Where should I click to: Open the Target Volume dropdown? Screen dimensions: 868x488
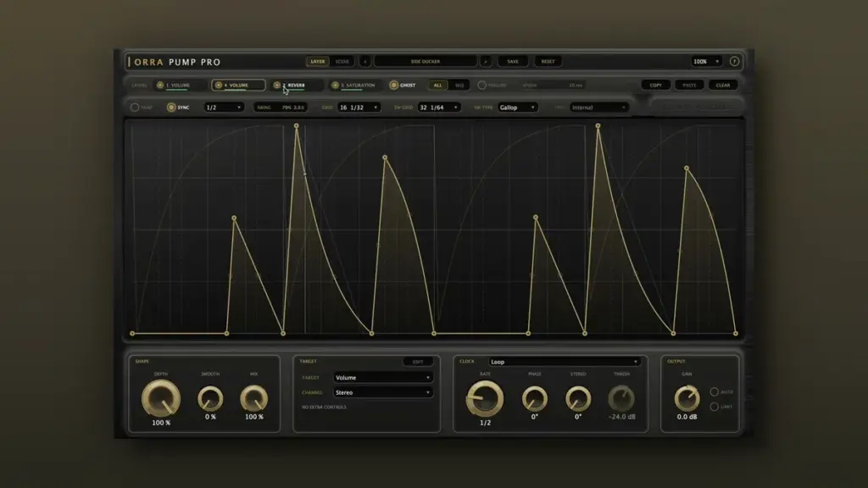(x=382, y=377)
